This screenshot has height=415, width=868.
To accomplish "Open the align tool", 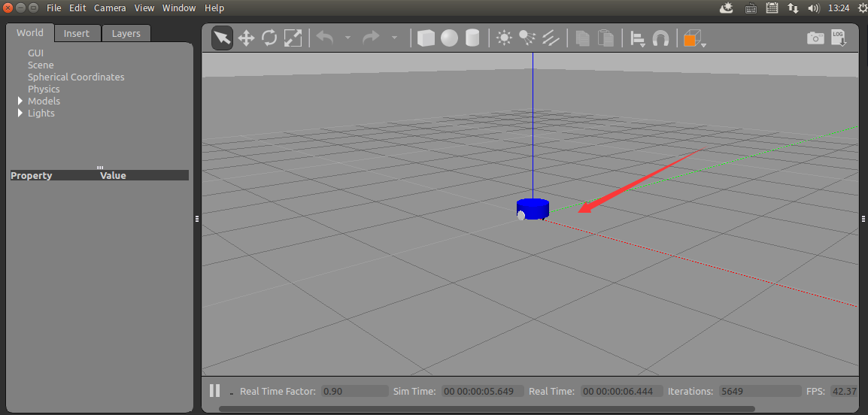I will coord(639,39).
